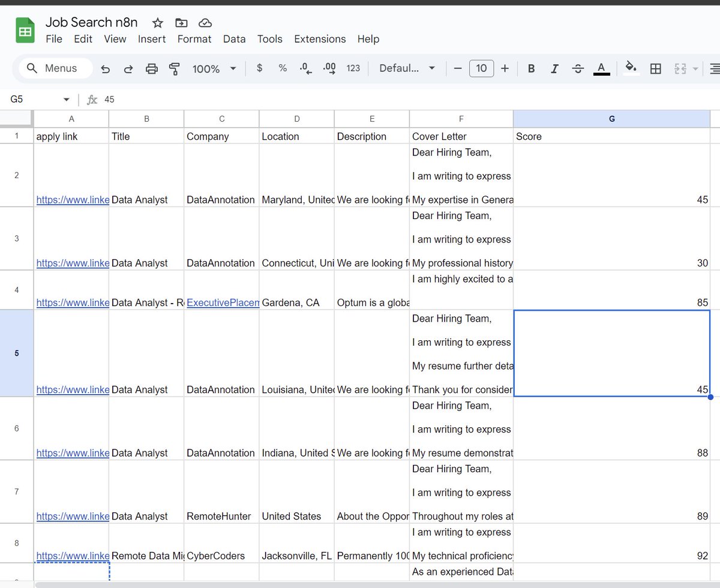Decrease decimal places
Screen dimensions: 720x588
pos(306,68)
